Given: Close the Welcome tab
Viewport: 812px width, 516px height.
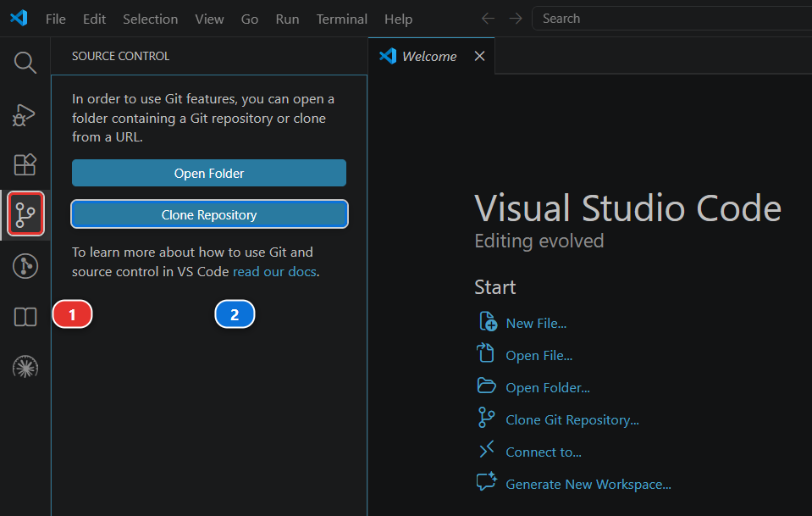Looking at the screenshot, I should pyautogui.click(x=479, y=56).
